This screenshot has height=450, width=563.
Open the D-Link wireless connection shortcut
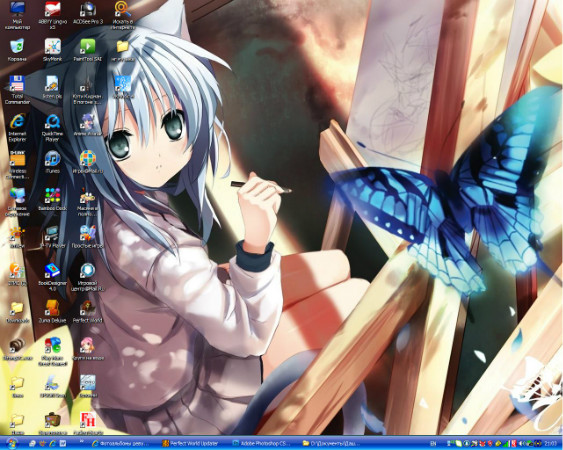pos(17,164)
